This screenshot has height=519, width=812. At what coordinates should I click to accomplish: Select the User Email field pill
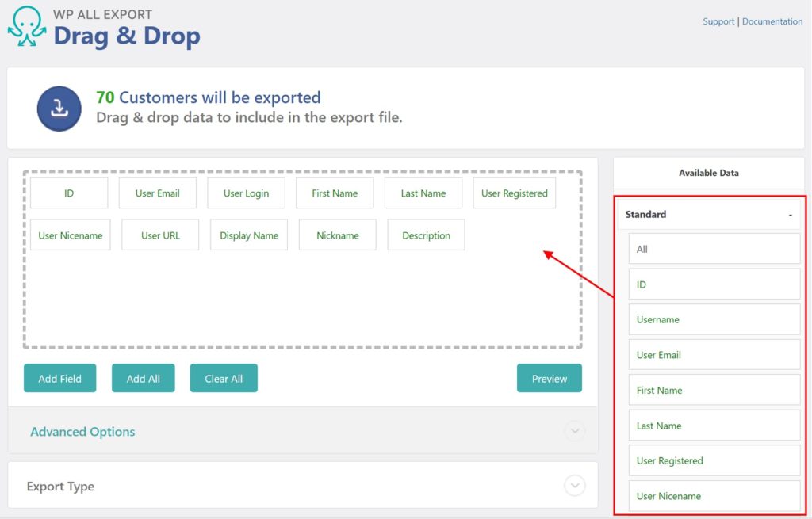point(157,193)
